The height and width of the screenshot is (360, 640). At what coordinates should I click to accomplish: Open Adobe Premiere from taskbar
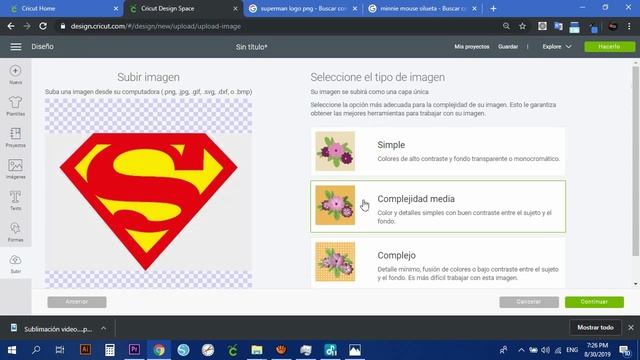click(x=134, y=350)
